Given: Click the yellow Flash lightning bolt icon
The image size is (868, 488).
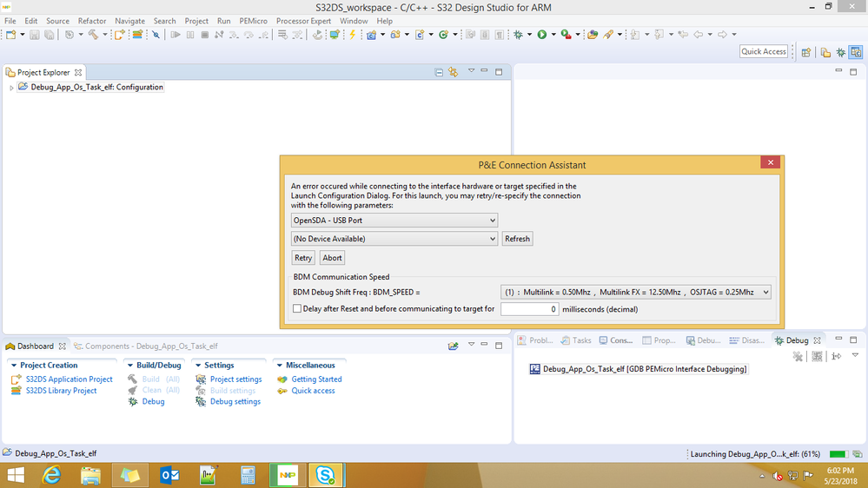Looking at the screenshot, I should point(352,35).
